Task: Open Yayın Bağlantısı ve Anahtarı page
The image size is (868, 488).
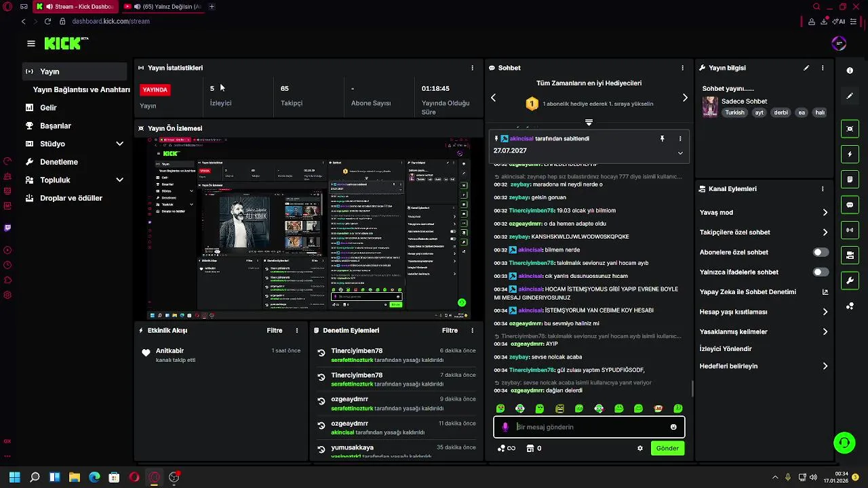Action: pyautogui.click(x=81, y=89)
